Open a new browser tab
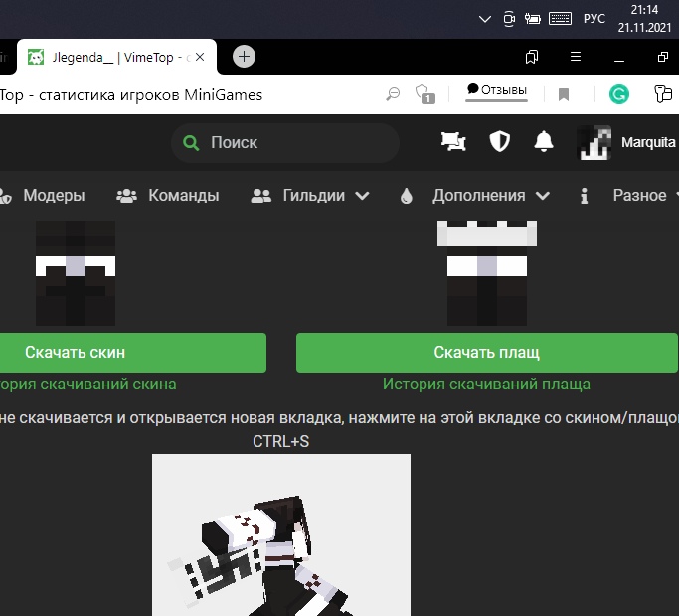Image resolution: width=679 pixels, height=616 pixels. (x=244, y=57)
